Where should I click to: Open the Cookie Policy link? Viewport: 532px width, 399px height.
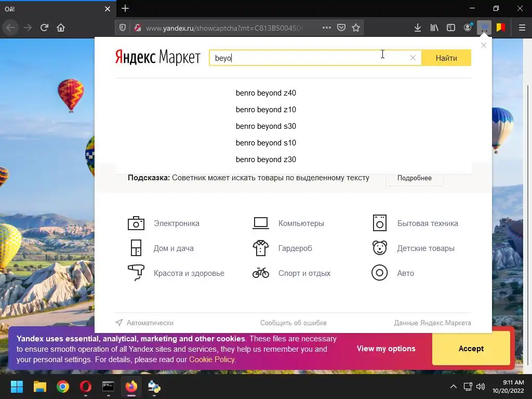[x=212, y=360]
